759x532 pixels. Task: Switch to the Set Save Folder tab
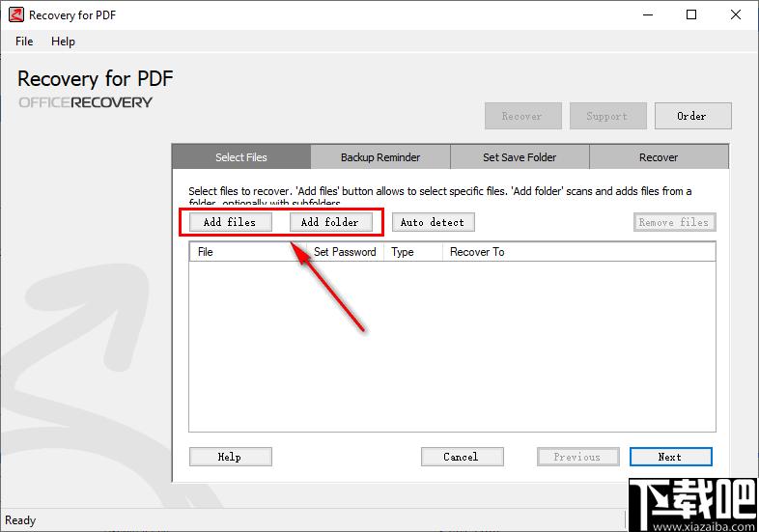click(520, 156)
